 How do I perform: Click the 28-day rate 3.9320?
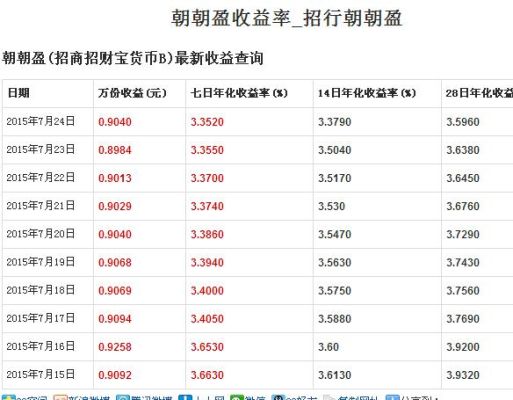point(463,375)
